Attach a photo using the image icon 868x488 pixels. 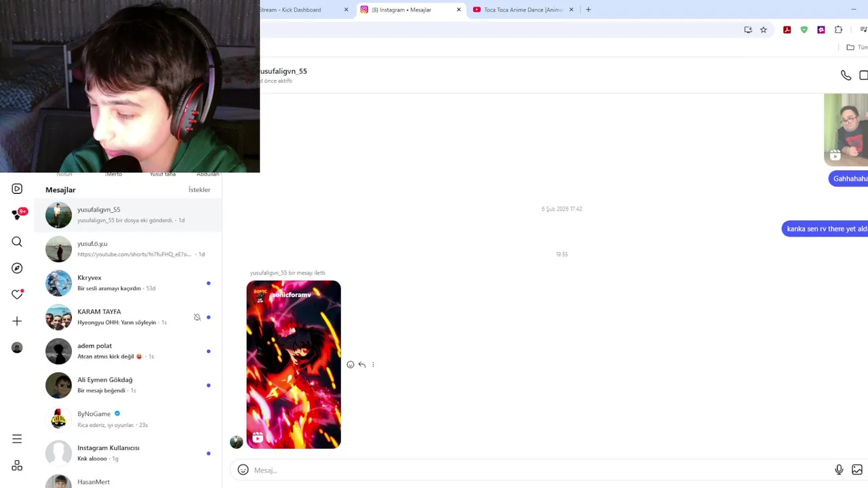coord(857,470)
